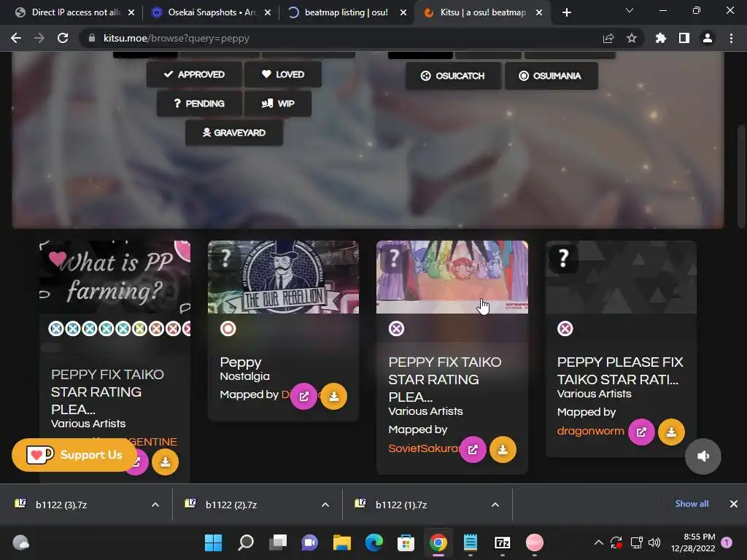
Task: Share this page icon in address bar
Action: coord(608,38)
